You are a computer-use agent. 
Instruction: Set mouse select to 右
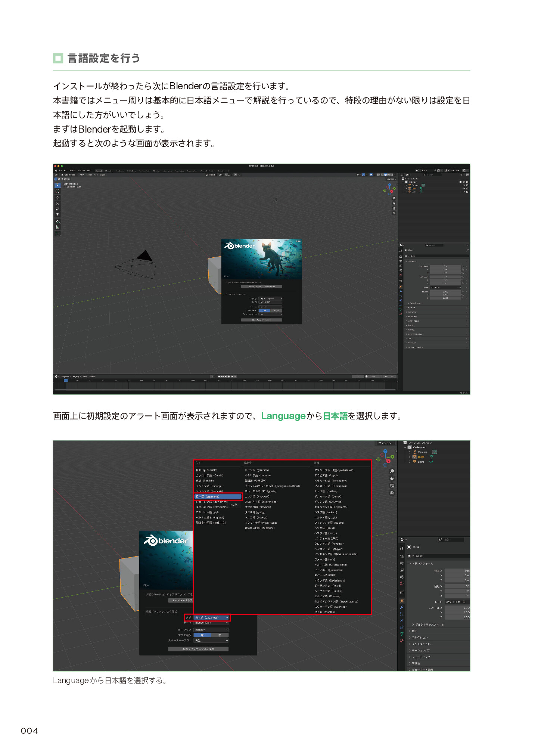pos(220,635)
